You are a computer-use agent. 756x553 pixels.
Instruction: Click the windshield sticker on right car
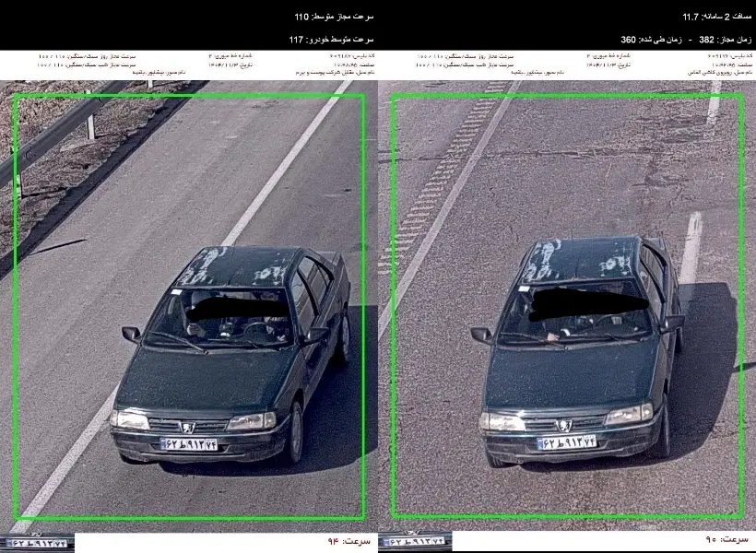[524, 288]
